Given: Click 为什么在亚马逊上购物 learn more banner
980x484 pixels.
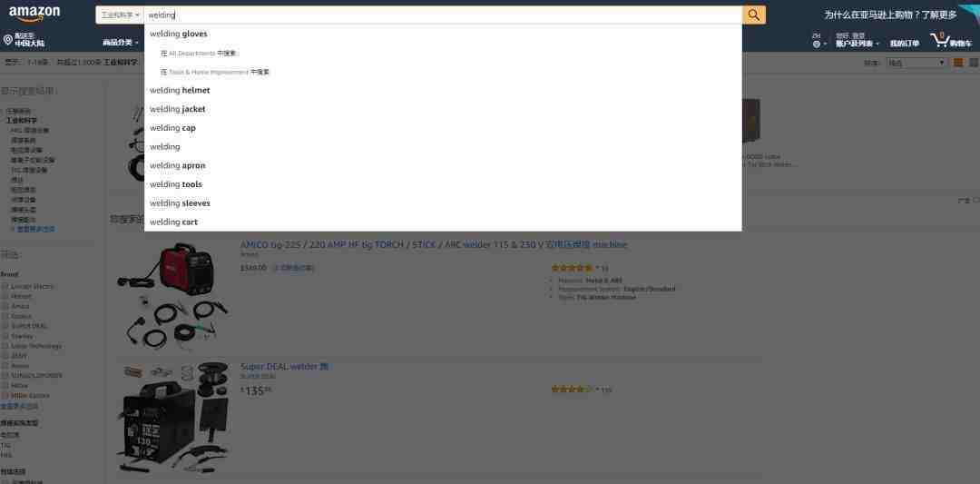Looking at the screenshot, I should 891,15.
